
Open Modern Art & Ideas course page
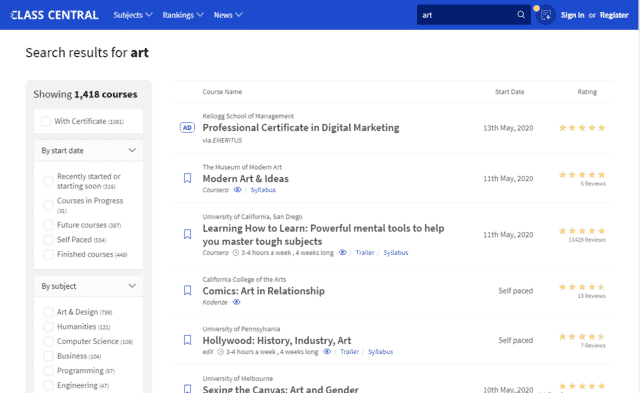tap(245, 178)
